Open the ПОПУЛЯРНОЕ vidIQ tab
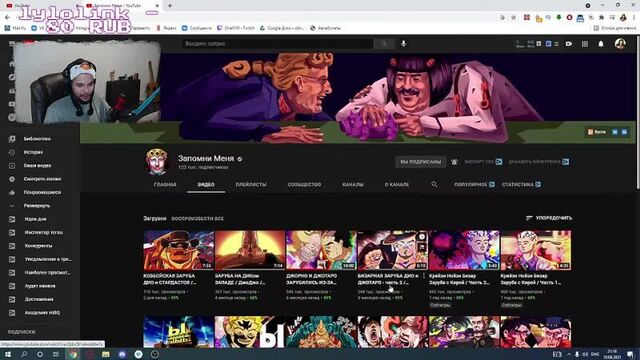 tap(474, 184)
